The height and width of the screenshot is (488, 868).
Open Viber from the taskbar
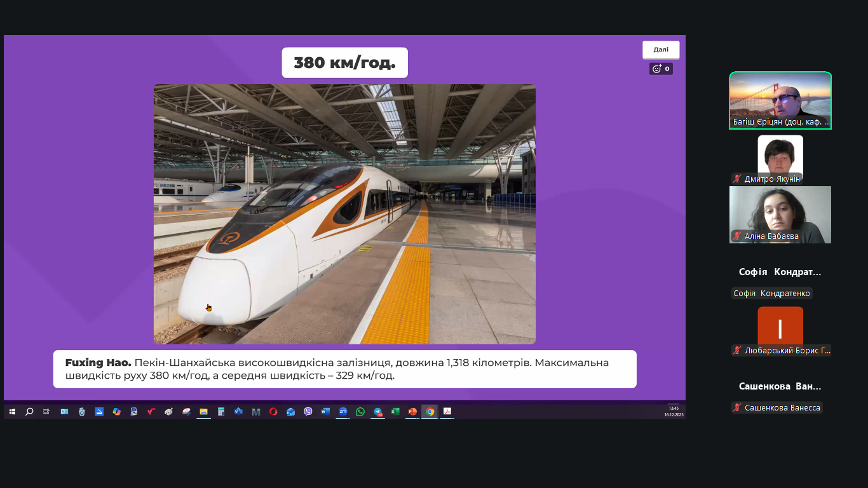308,412
